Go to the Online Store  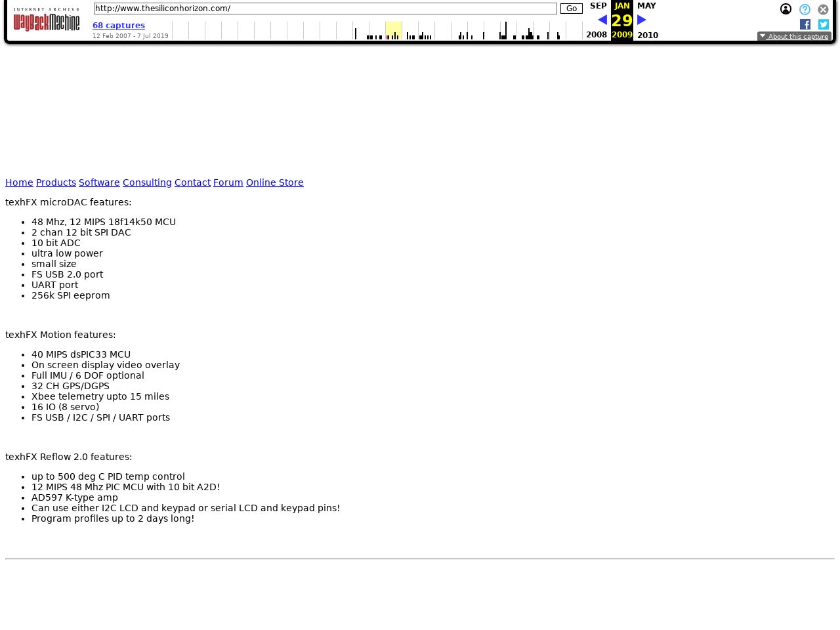[274, 182]
